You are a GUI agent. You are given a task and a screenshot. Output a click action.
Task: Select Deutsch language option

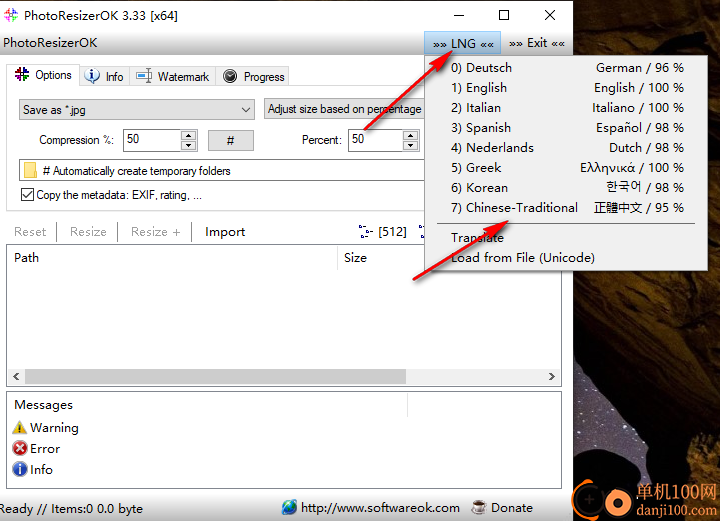[x=567, y=67]
